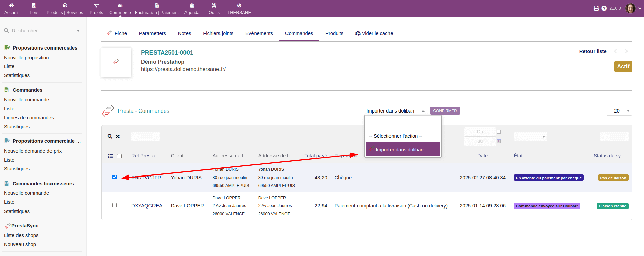
Task: Switch to the Fichiers joints tab
Action: tap(218, 33)
